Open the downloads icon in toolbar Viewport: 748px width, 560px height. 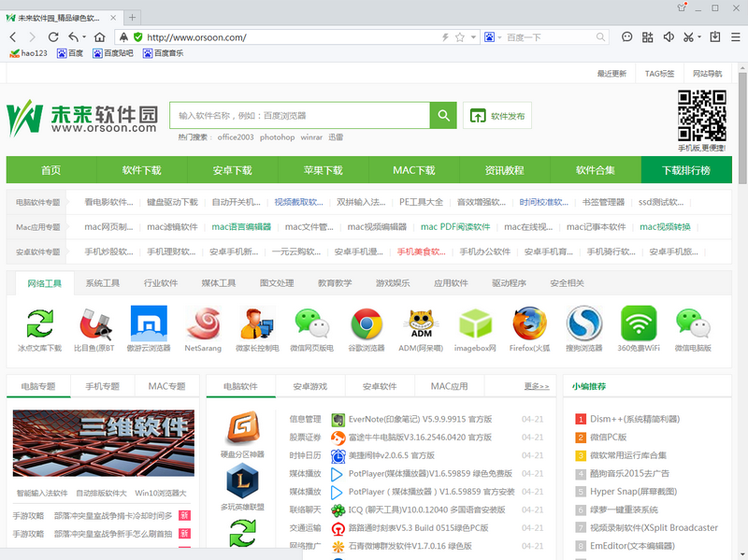pos(714,37)
